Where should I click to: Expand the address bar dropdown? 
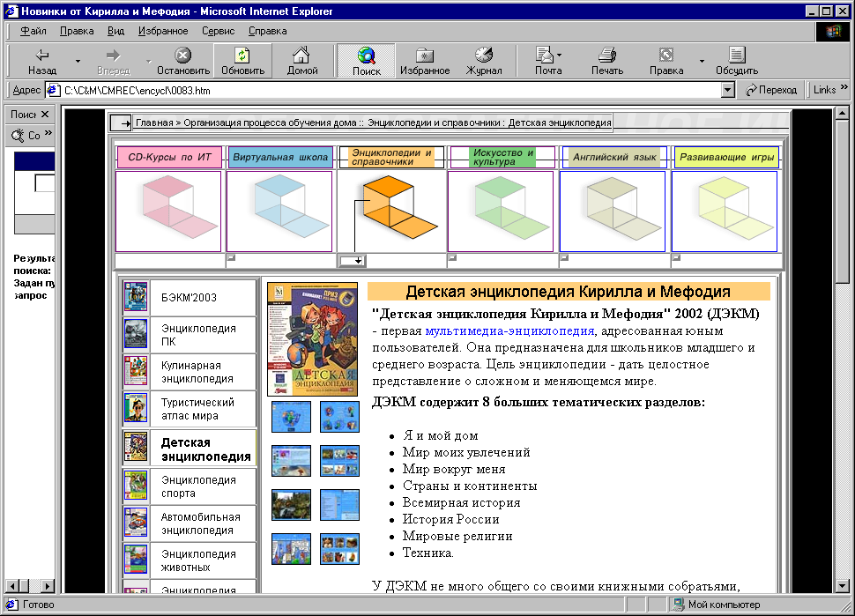727,90
